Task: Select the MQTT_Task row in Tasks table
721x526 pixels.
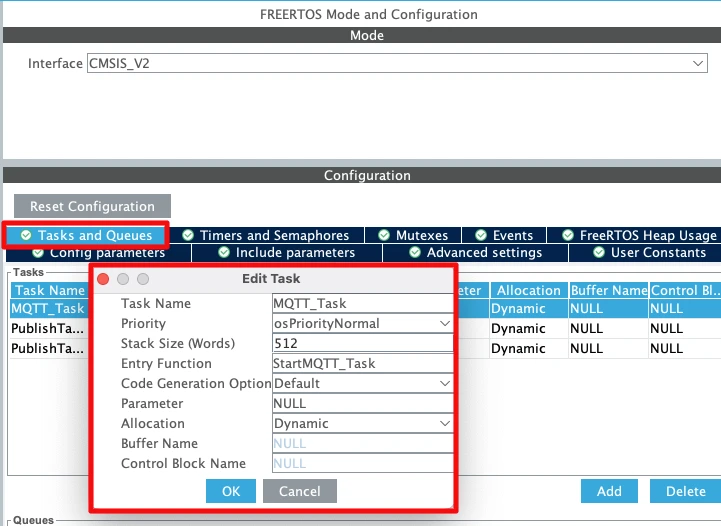Action: (x=49, y=309)
